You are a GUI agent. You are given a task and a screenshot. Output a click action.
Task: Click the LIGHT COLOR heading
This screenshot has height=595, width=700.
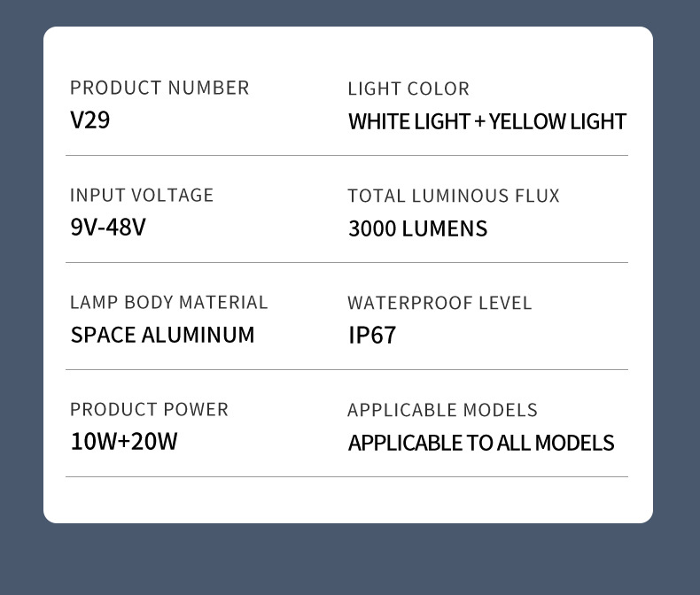(408, 89)
